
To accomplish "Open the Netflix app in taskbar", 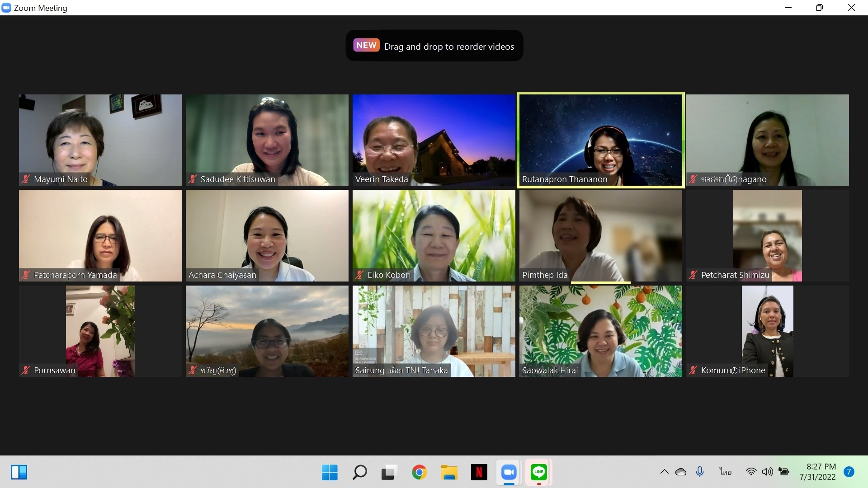I will pyautogui.click(x=479, y=473).
